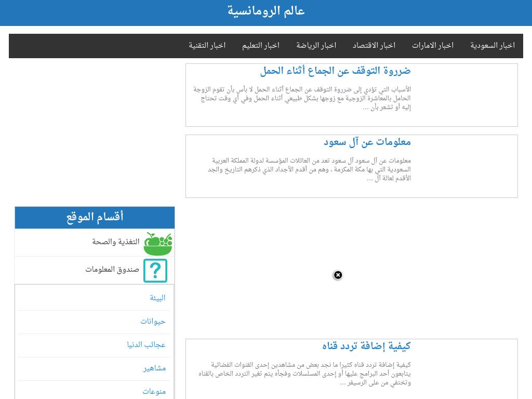Viewport: 532px width, 399px height.
Task: Open the التغذية والصحة category
Action: click(116, 242)
